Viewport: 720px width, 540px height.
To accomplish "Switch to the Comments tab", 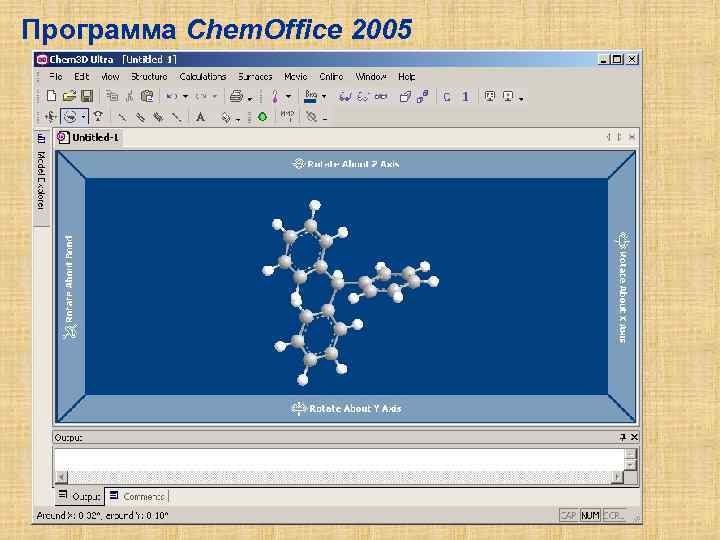I will pos(137,496).
